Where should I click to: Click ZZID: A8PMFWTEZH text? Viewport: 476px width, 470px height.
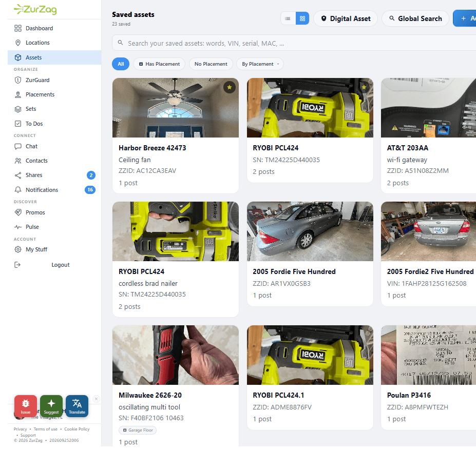[x=417, y=407]
